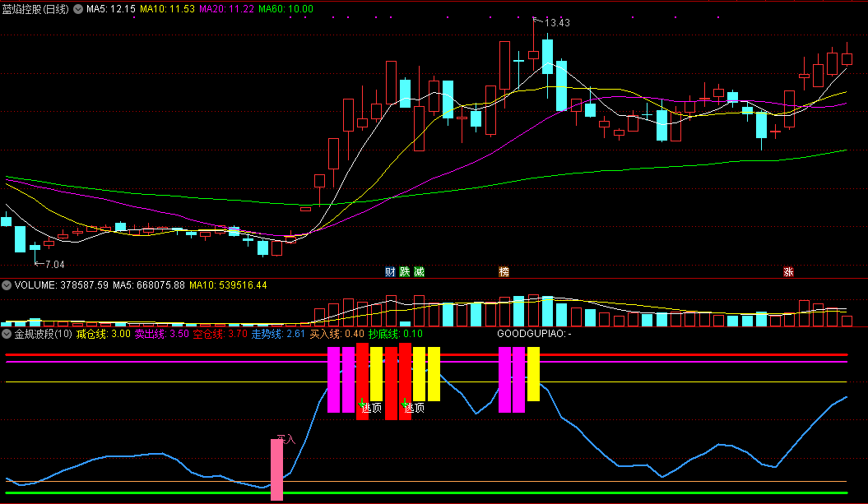Click the MA20: 11.22 label
The width and height of the screenshot is (868, 504).
226,9
